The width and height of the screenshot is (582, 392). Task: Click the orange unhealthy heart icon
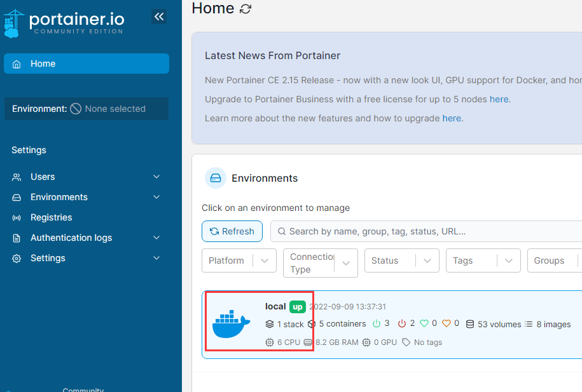[x=447, y=324]
